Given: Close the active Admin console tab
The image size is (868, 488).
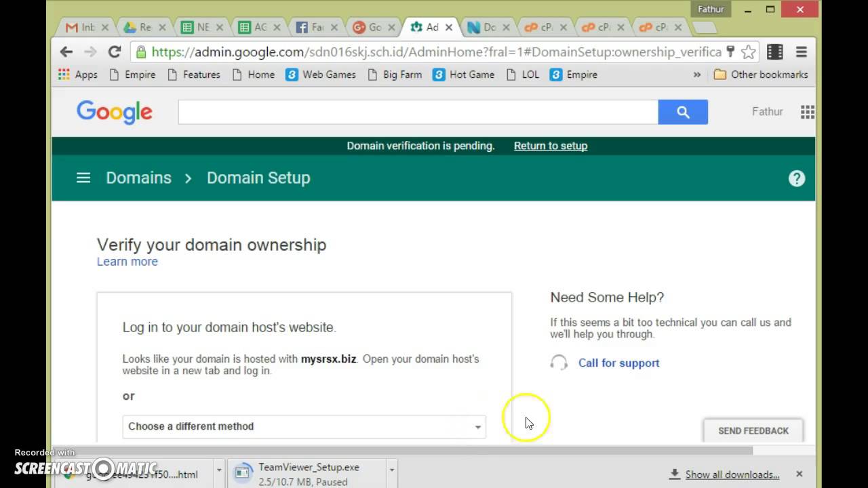Looking at the screenshot, I should 448,28.
